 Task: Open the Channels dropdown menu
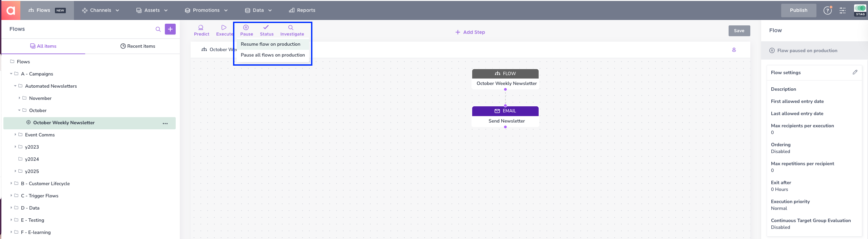click(101, 10)
